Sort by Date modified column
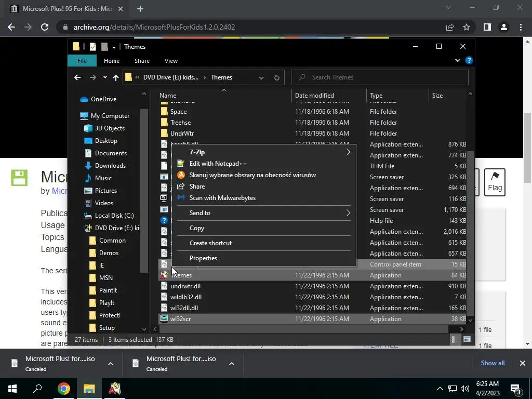 click(x=329, y=96)
